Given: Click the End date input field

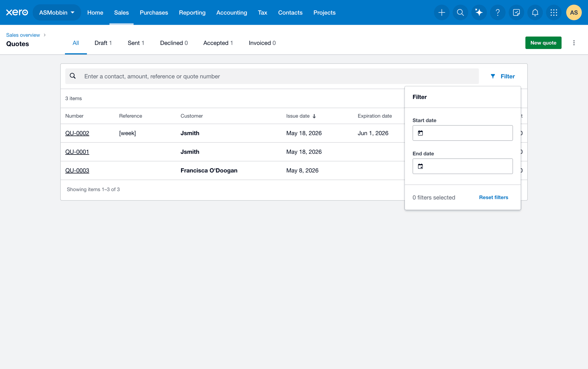Looking at the screenshot, I should point(462,166).
